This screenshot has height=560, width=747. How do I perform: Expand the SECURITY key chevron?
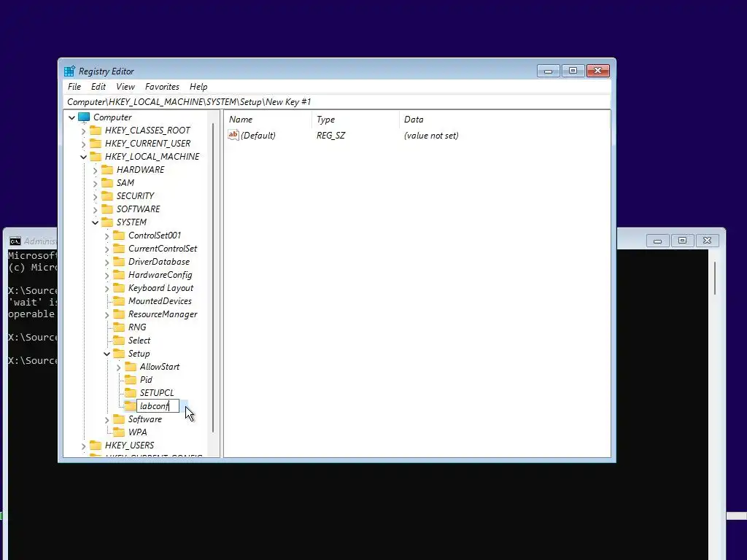coord(95,196)
